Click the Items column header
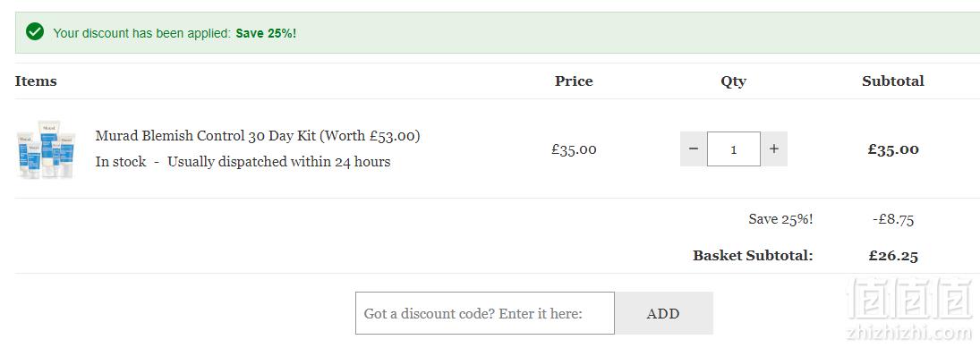This screenshot has height=348, width=980. [x=36, y=81]
